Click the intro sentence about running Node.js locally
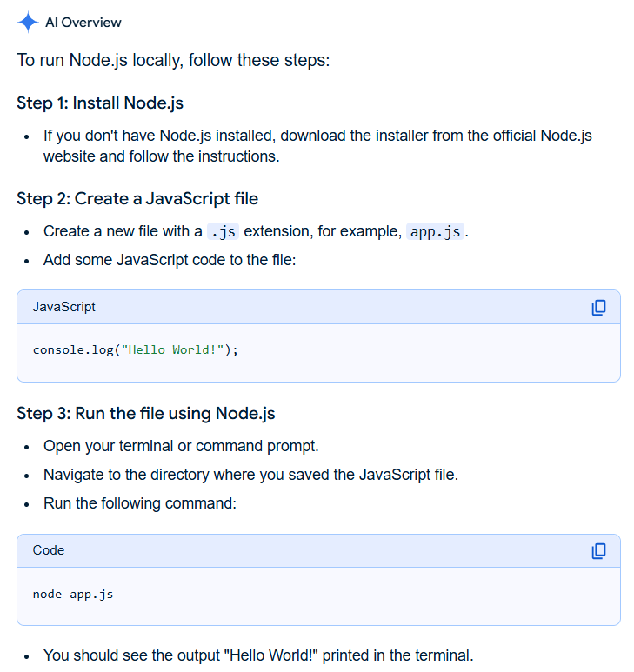Screen dimensions: 634x672 coord(173,62)
